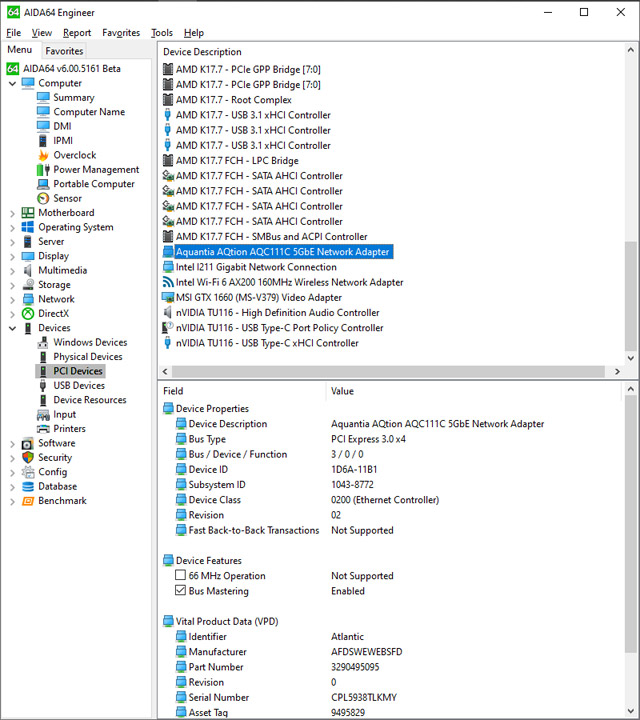The height and width of the screenshot is (720, 640).
Task: Select AMD K17.7 FCH - SMBus and ACPI Controller
Action: pos(271,236)
